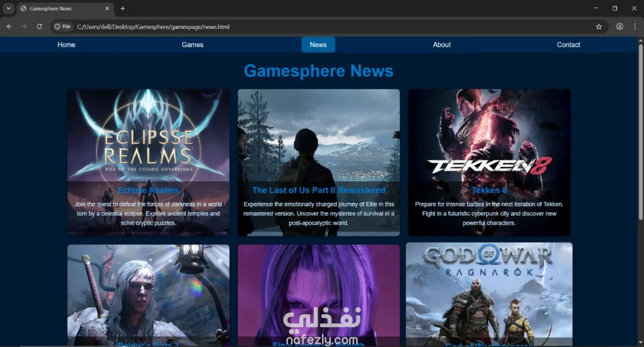This screenshot has width=644, height=347.
Task: Minimize the browser window
Action: tap(596, 8)
